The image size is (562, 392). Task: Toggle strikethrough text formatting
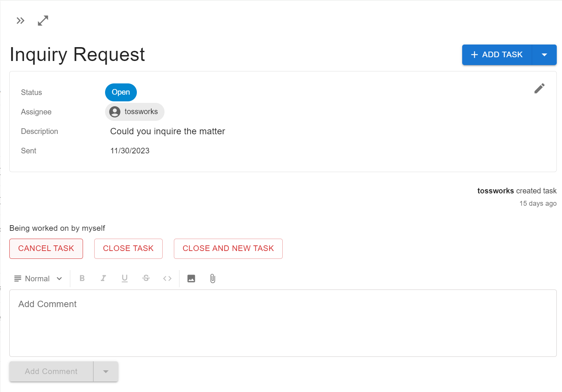coord(146,278)
